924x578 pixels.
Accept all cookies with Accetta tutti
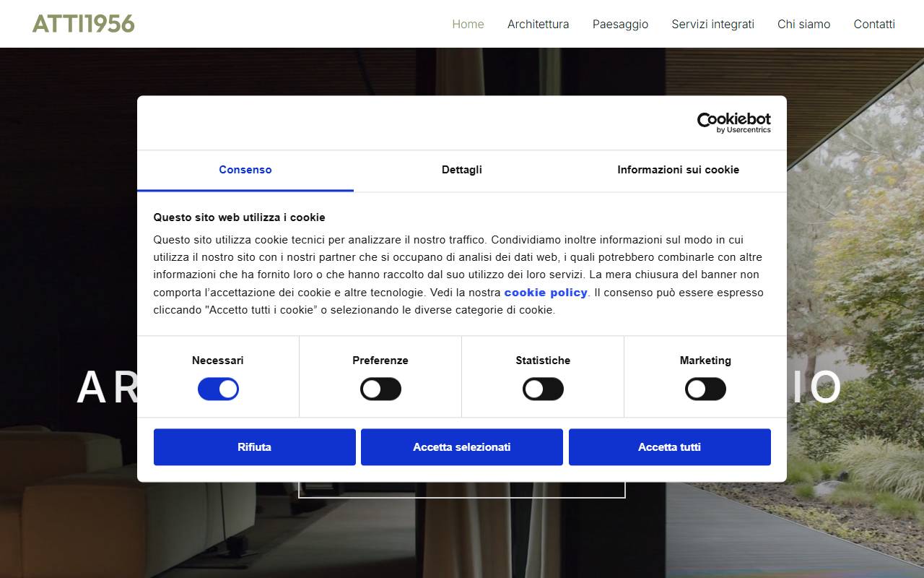coord(670,447)
